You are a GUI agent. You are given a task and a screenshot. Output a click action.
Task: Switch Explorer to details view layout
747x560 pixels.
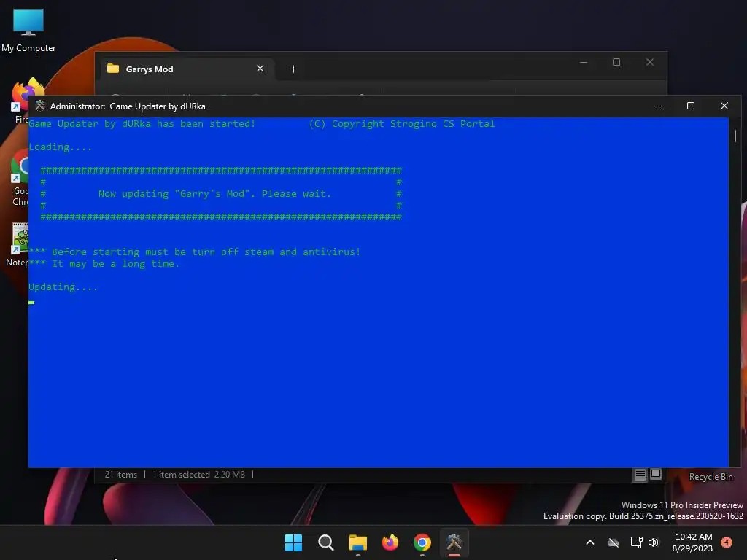pos(640,474)
